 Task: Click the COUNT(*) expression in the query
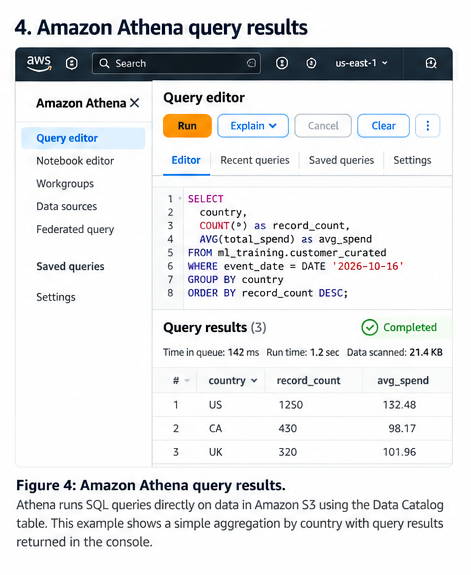(x=223, y=226)
